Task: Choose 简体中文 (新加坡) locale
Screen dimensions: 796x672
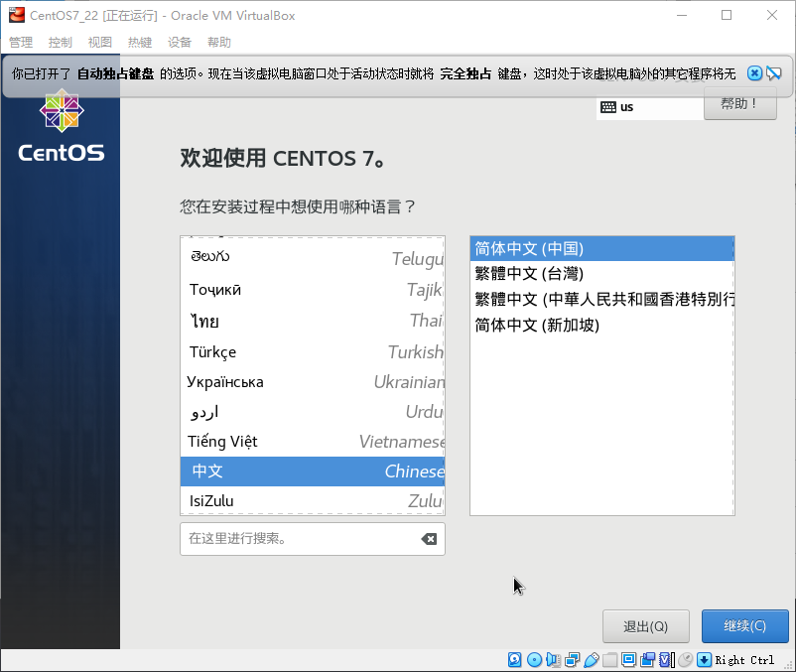Action: 602,325
